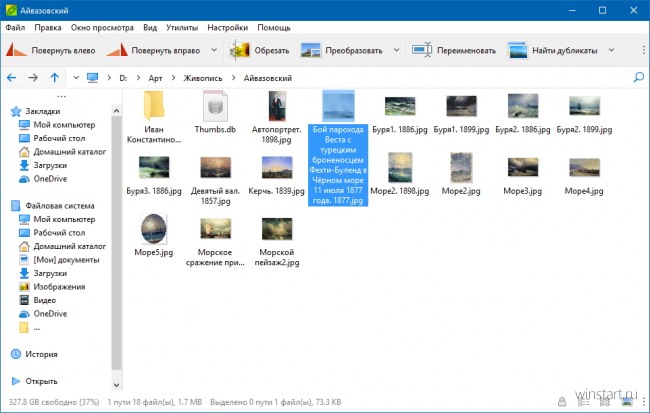Expand breadcrumb chevron after D:
The height and width of the screenshot is (413, 650).
click(x=138, y=78)
